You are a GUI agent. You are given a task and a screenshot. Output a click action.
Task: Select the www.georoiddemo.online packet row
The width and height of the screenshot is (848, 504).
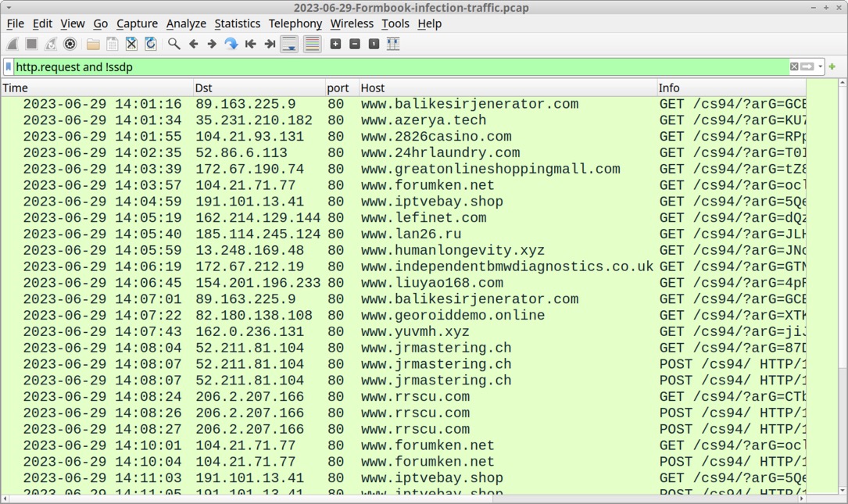tap(403, 315)
